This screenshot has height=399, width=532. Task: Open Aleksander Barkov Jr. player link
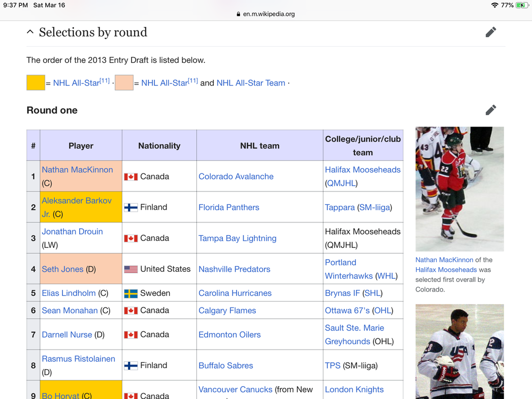(76, 207)
